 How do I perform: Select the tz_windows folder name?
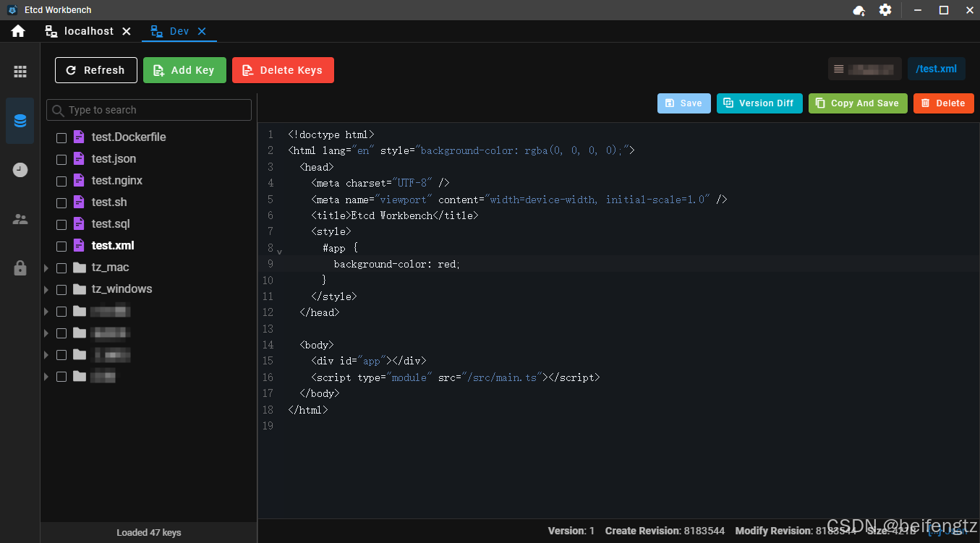pyautogui.click(x=122, y=288)
